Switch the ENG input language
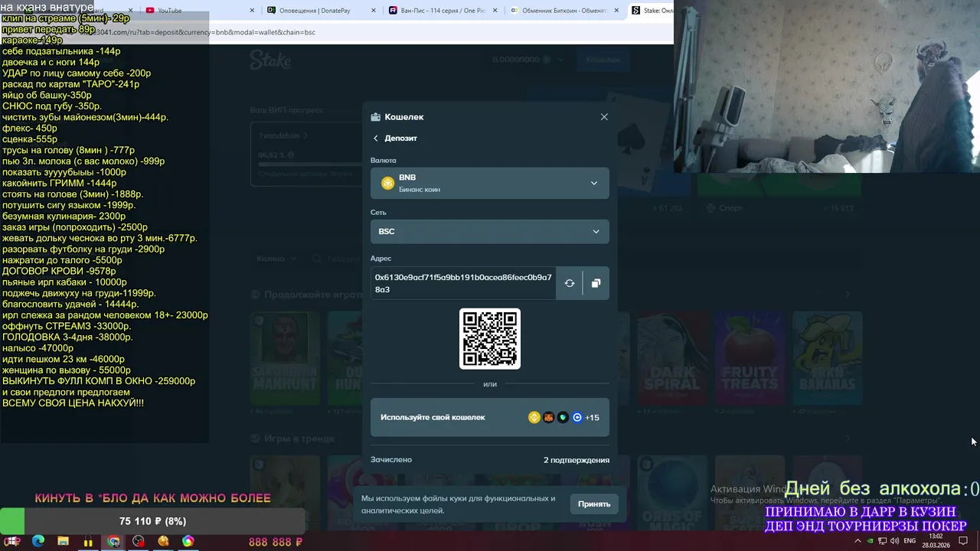Viewport: 980px width, 551px height. pos(910,541)
